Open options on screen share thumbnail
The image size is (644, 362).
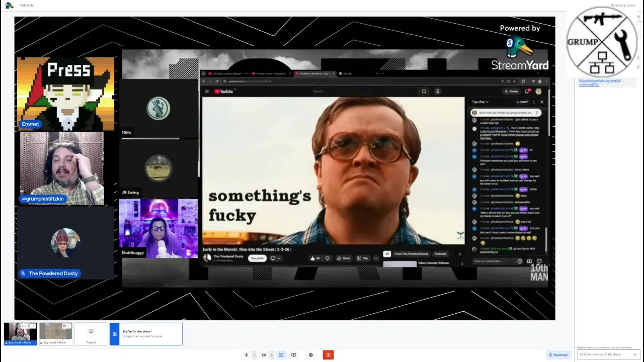[69, 326]
